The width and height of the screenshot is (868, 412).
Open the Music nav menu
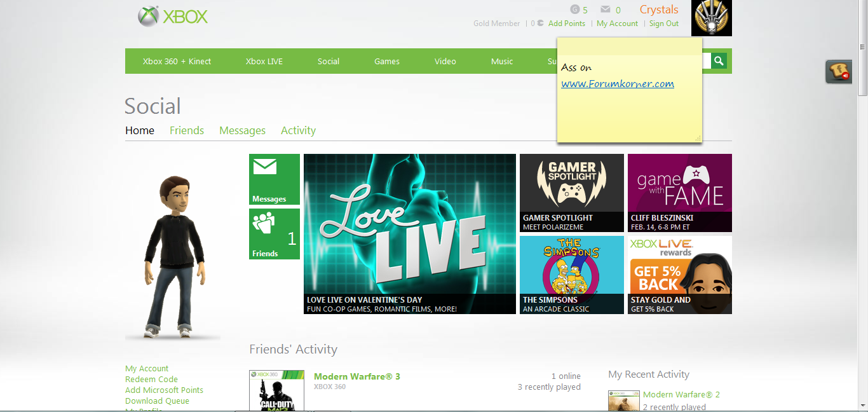pos(502,62)
